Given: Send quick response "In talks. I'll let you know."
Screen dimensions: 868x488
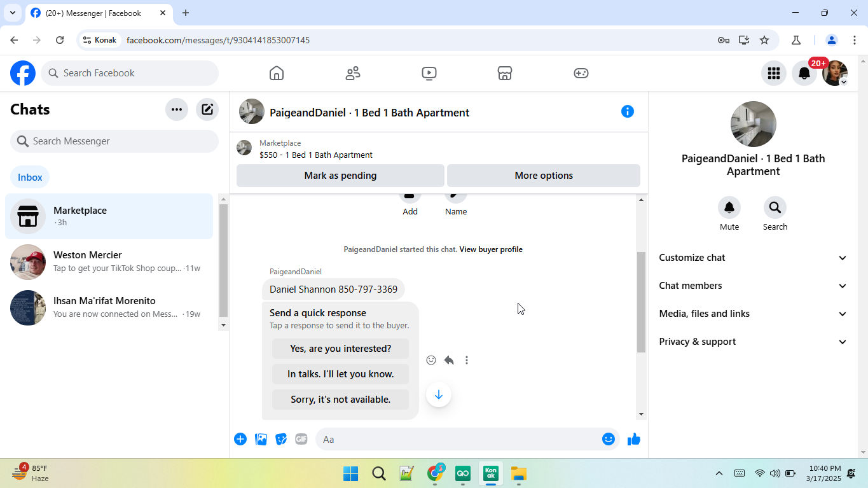Looking at the screenshot, I should pyautogui.click(x=341, y=374).
